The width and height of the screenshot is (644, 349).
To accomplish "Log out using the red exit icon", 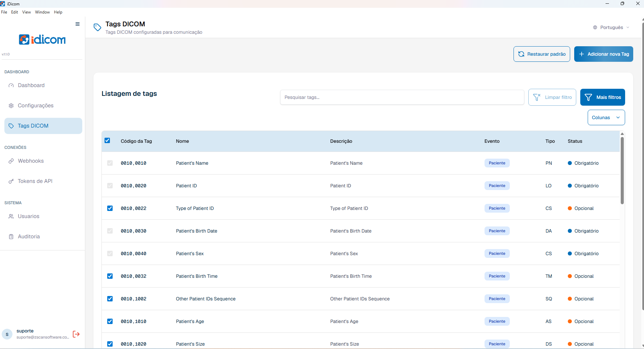I will pos(76,334).
